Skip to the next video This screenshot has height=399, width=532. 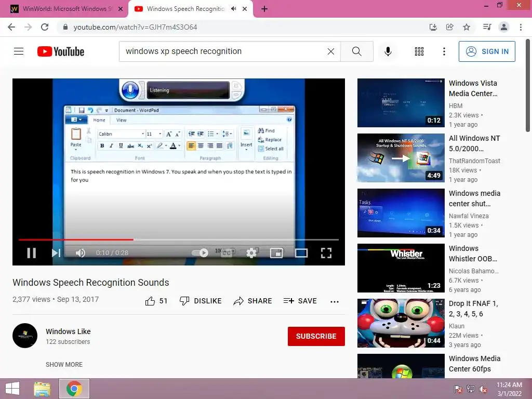[56, 253]
